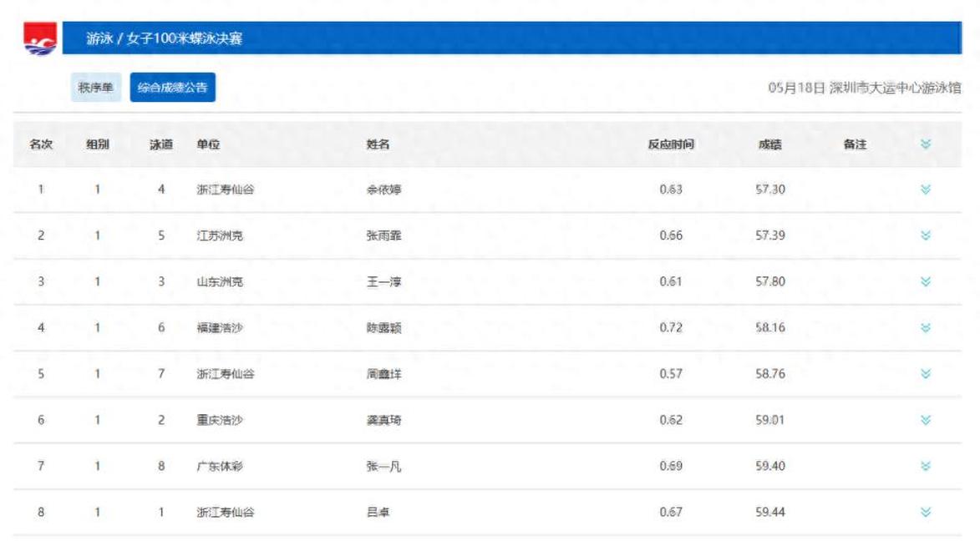Click the result 59.01

point(770,420)
